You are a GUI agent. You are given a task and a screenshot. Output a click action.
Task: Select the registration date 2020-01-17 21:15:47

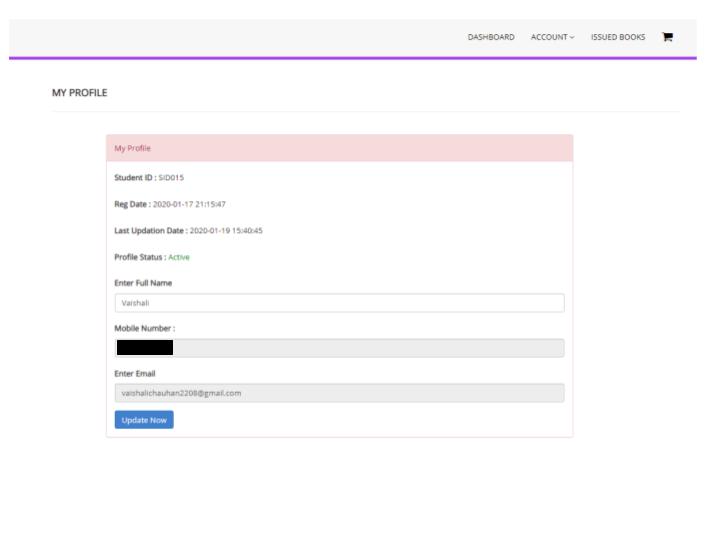pos(189,204)
